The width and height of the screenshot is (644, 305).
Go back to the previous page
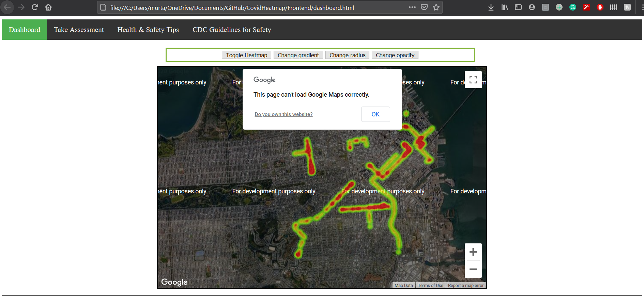point(7,7)
